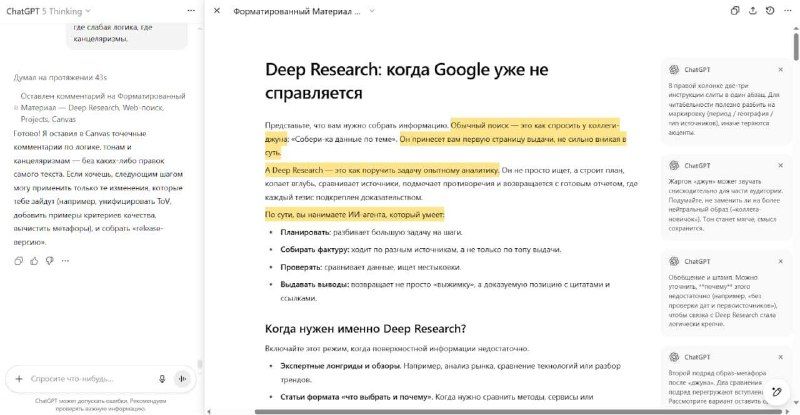
Task: Start voice mode with the waveform button
Action: (x=182, y=379)
